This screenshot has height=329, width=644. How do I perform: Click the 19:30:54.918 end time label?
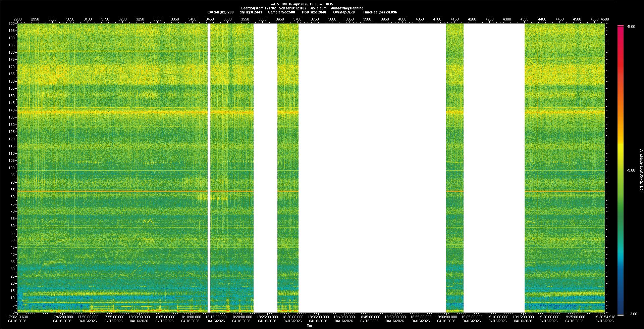(604, 317)
